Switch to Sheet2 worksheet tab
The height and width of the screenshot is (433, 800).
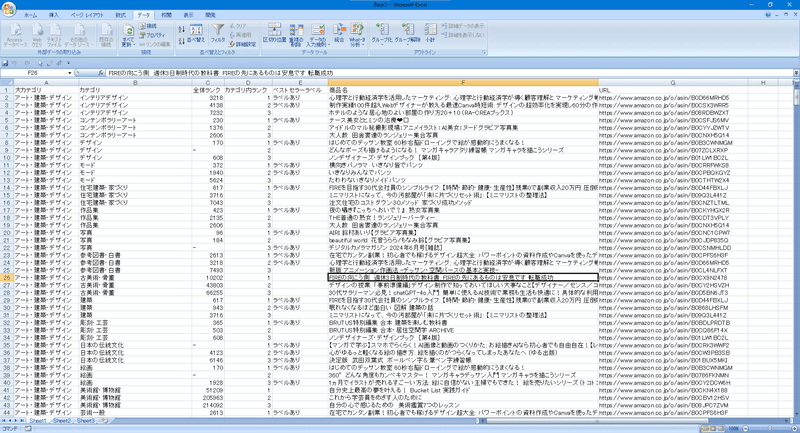[x=62, y=421]
